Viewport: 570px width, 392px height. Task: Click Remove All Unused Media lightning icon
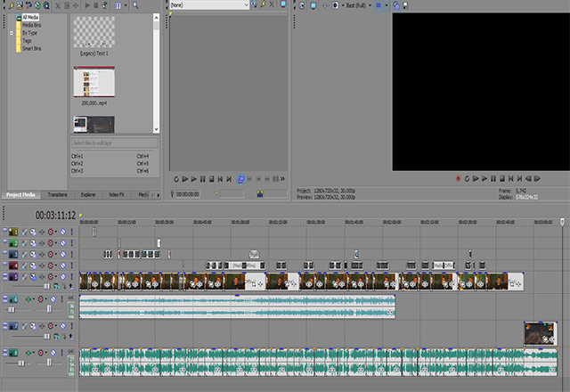[x=12, y=5]
